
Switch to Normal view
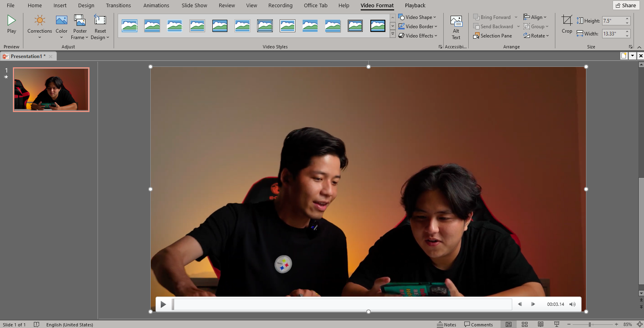(509, 324)
